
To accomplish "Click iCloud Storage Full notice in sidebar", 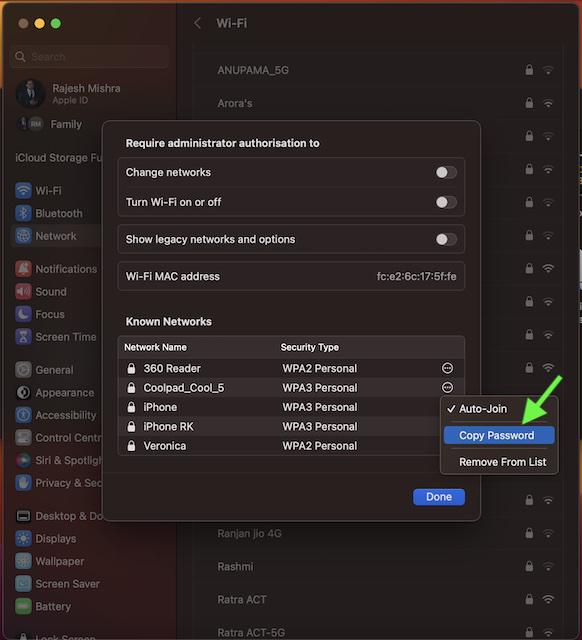I will pyautogui.click(x=58, y=158).
